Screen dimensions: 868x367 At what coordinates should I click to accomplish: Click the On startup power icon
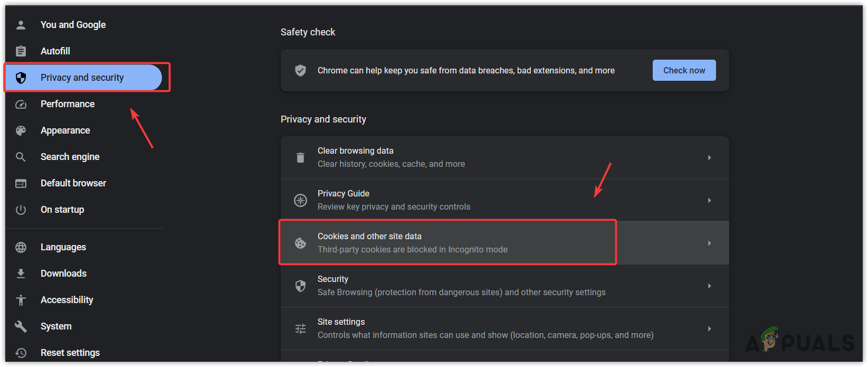click(x=21, y=210)
